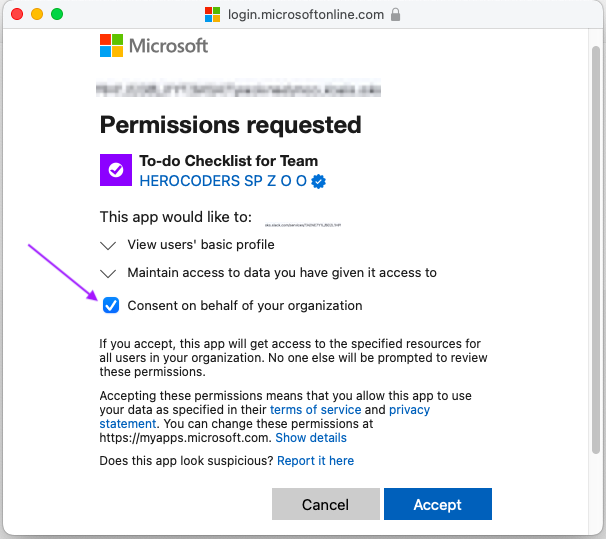Viewport: 606px width, 539px height.
Task: Maximize the window with the green button
Action: click(57, 15)
